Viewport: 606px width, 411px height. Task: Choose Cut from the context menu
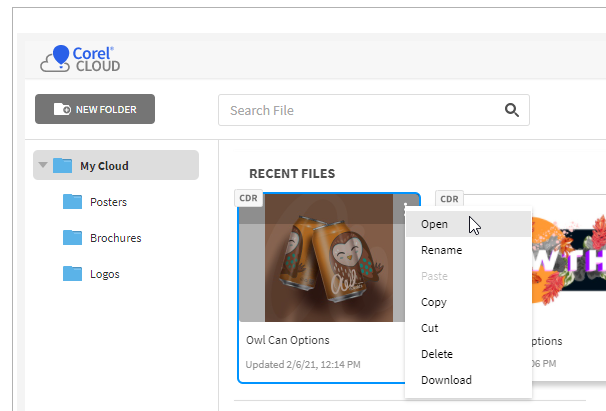(468, 328)
